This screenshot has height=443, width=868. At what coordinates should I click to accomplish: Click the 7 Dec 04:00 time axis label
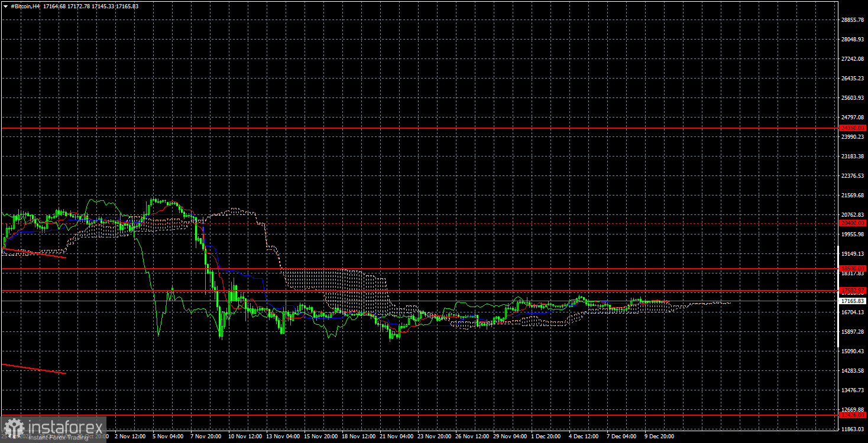[x=621, y=437]
